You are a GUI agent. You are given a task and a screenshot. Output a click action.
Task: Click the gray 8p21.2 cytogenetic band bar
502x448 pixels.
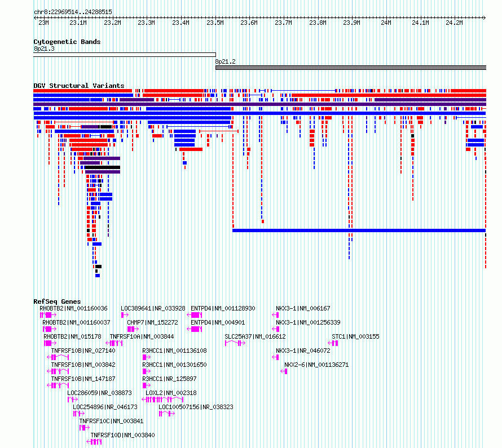coord(351,68)
